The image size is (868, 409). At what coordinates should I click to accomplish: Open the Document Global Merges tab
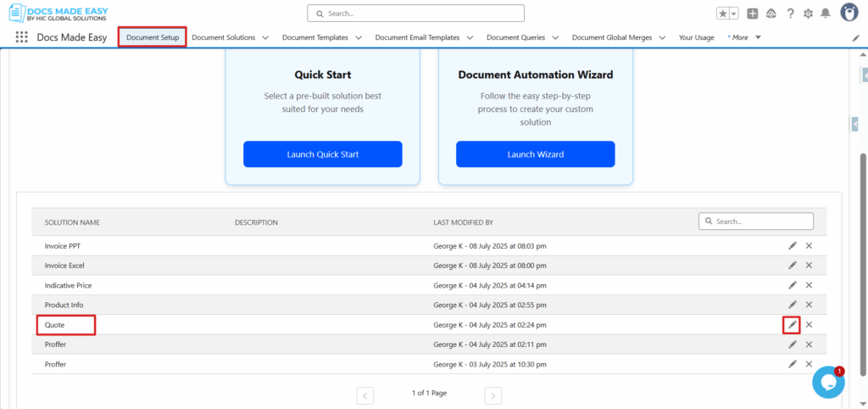612,37
